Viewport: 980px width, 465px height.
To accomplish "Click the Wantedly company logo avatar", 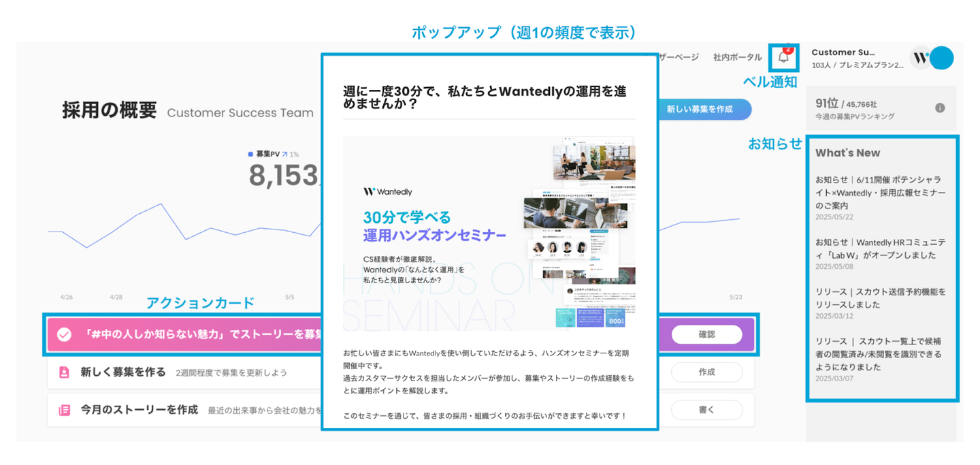I will pyautogui.click(x=921, y=58).
